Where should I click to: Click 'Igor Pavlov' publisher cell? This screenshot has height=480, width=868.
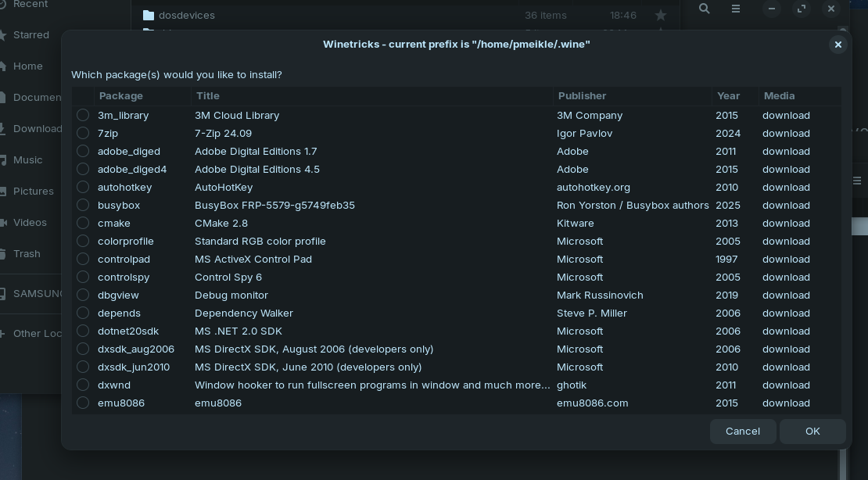click(x=585, y=134)
